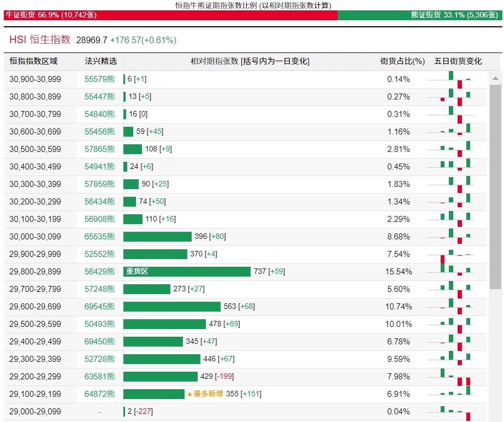Screen dimensions: 504x422
Task: View five-day chart for 30,900-30,999 row
Action: tap(456, 79)
